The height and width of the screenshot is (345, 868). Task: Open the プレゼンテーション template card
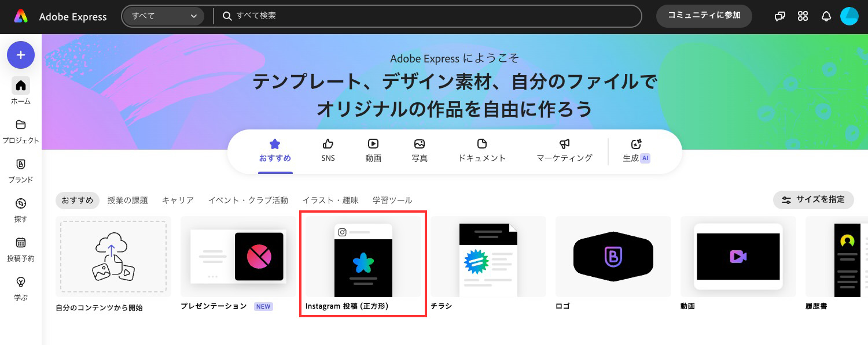tap(238, 265)
